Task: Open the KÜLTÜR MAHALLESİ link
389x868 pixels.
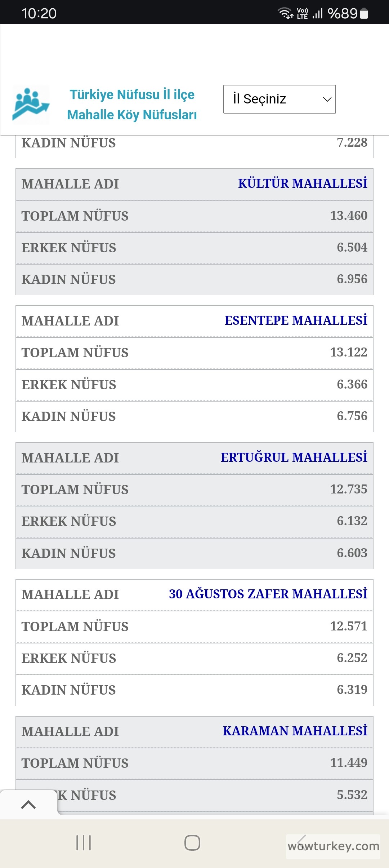Action: (303, 183)
